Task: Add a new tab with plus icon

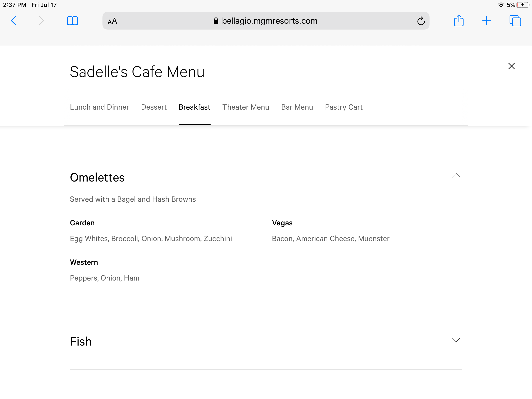Action: 486,21
